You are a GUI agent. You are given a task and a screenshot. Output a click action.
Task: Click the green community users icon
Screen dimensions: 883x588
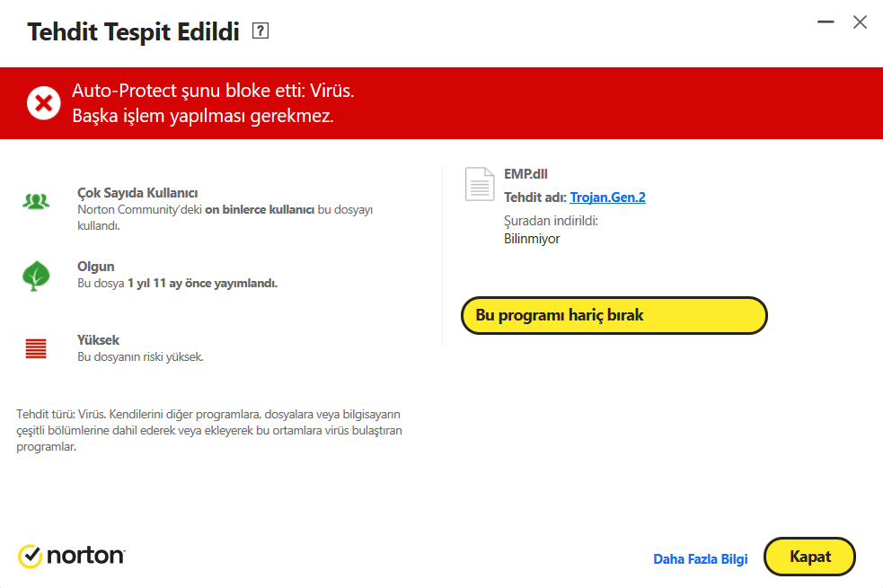point(36,201)
